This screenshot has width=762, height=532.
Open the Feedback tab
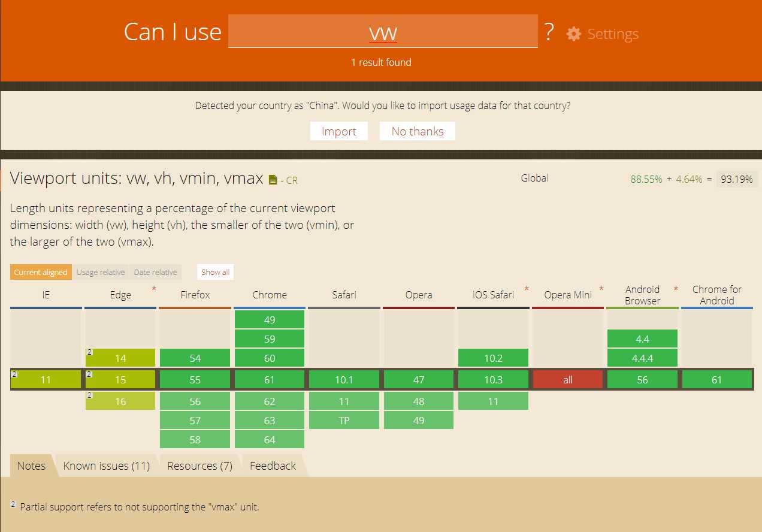pos(273,465)
